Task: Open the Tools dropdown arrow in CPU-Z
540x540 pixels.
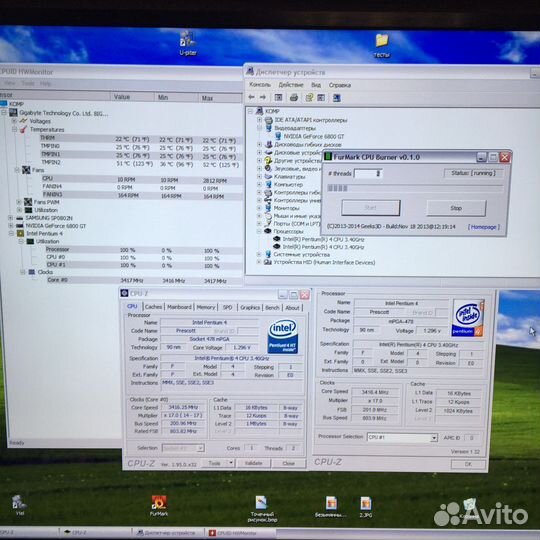Action: click(231, 463)
